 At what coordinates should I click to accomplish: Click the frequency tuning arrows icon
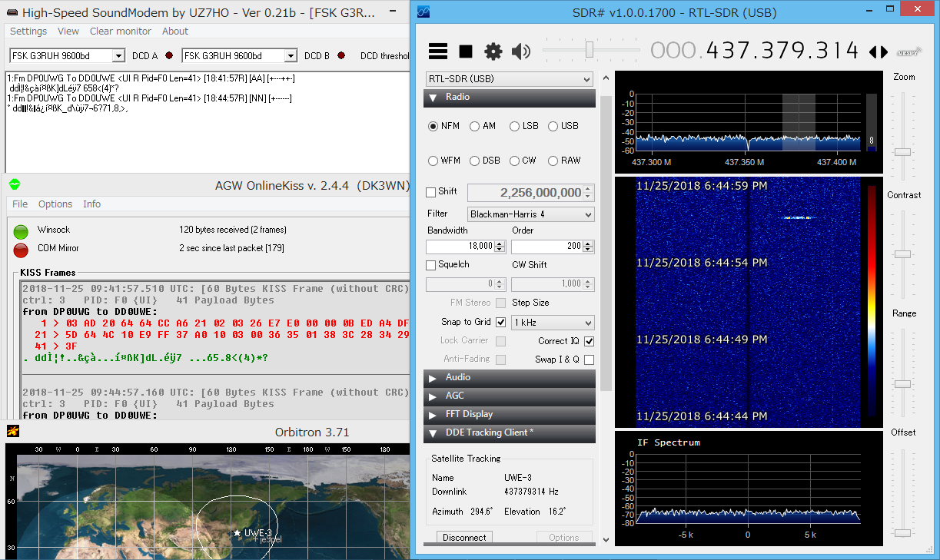(x=878, y=51)
